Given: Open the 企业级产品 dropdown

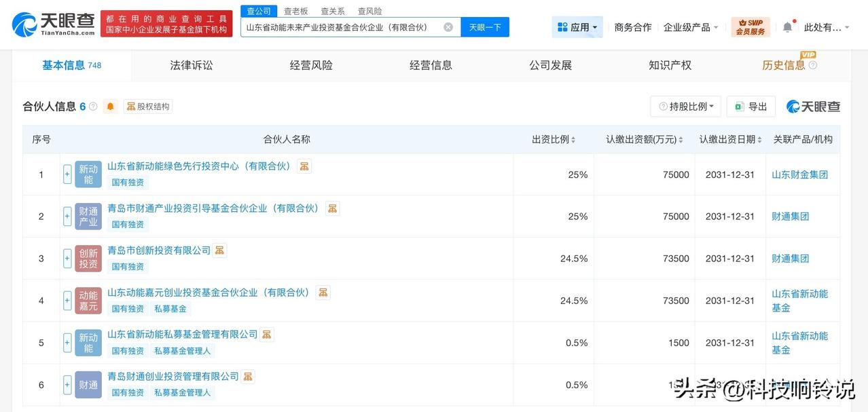Looking at the screenshot, I should (x=691, y=27).
